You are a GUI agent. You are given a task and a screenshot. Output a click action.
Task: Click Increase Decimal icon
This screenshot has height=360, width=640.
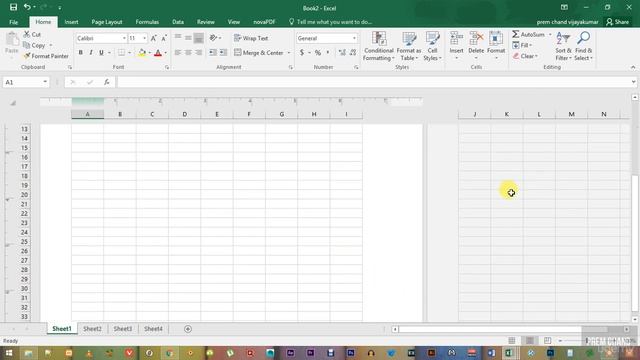(x=342, y=53)
